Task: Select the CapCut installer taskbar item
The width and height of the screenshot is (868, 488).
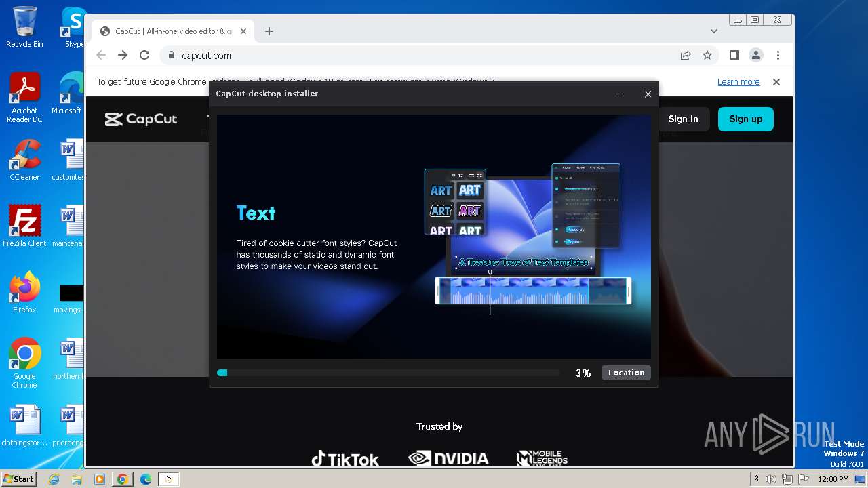Action: (169, 479)
